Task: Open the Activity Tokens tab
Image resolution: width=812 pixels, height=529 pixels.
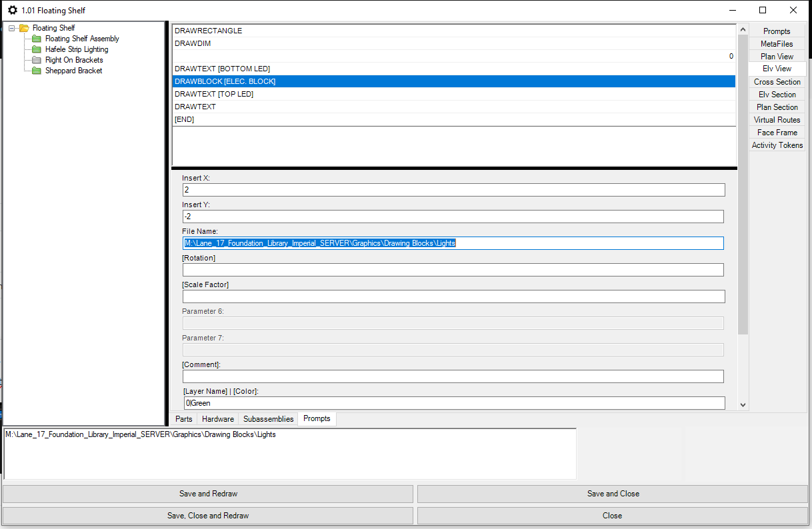Action: [x=777, y=145]
